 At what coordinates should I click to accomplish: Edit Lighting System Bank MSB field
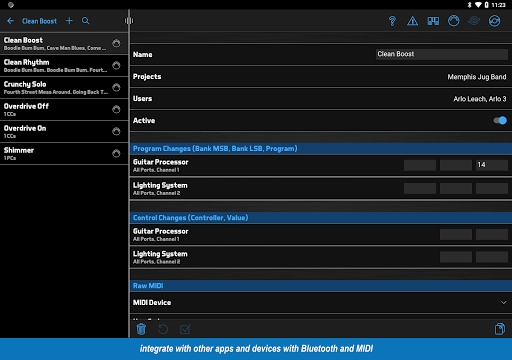420,188
